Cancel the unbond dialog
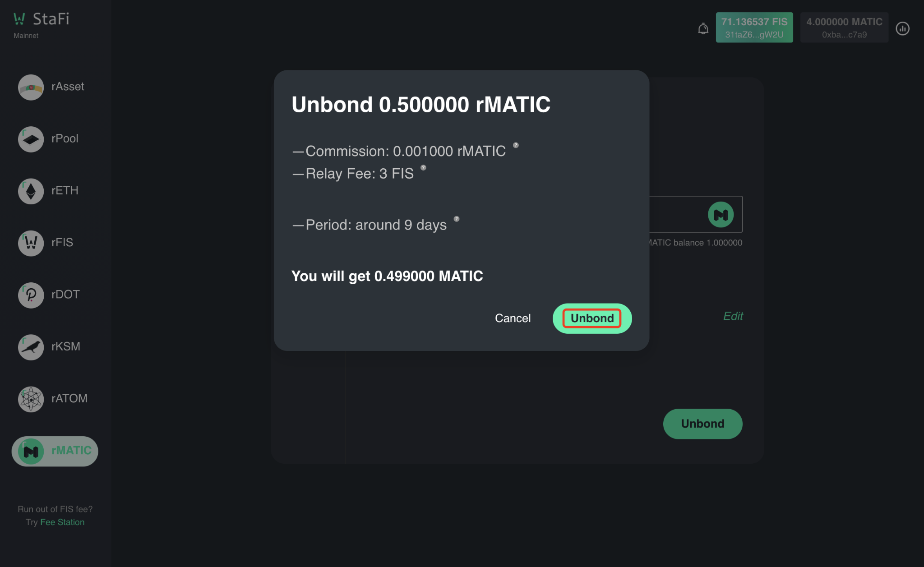The height and width of the screenshot is (567, 924). [x=513, y=318]
